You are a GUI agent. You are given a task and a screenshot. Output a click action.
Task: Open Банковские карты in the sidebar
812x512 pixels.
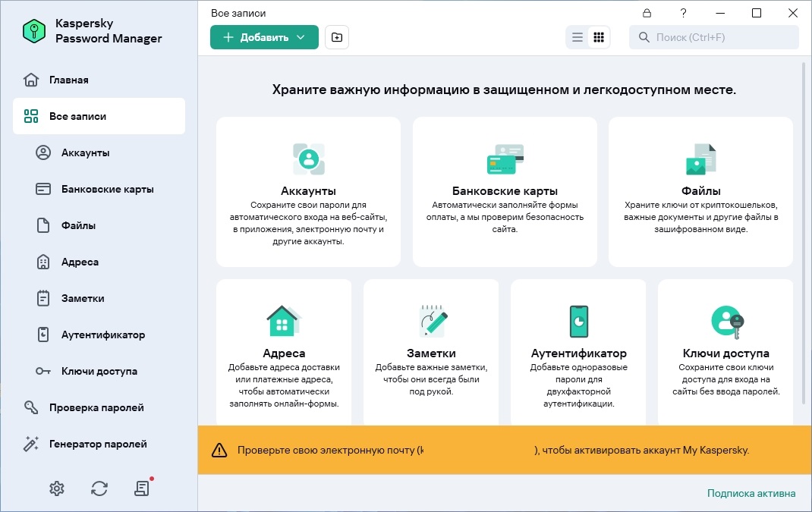(x=99, y=189)
